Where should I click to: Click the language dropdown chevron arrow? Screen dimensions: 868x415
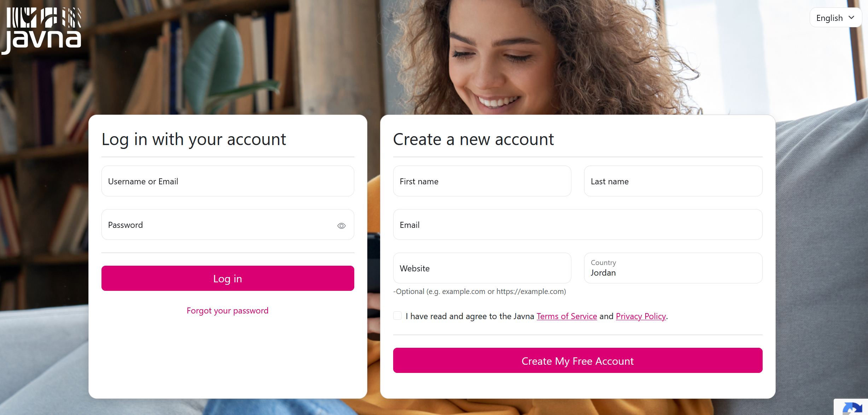point(851,18)
